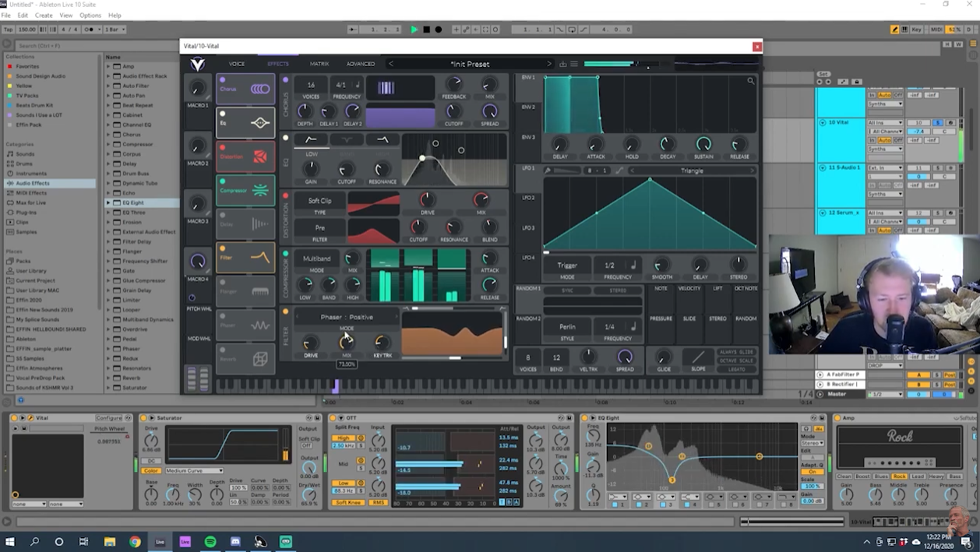
Task: Click the envelope magnifier icon
Action: (x=751, y=81)
